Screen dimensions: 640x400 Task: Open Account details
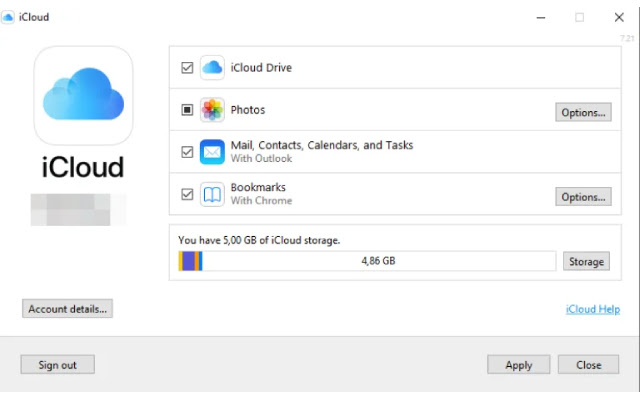point(67,309)
